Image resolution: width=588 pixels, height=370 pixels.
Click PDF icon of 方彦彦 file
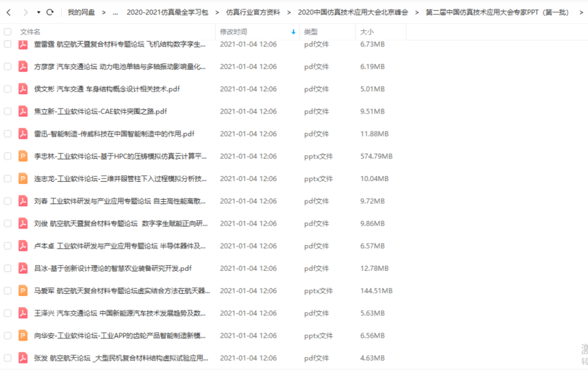coord(23,66)
